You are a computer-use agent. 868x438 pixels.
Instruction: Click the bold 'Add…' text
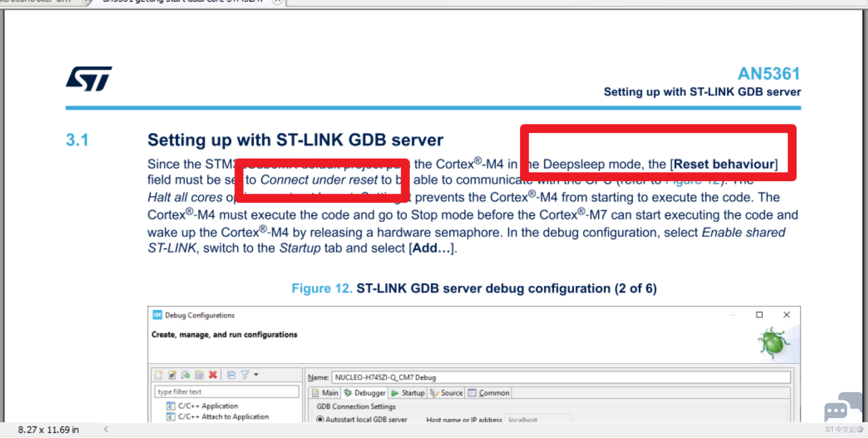point(432,248)
